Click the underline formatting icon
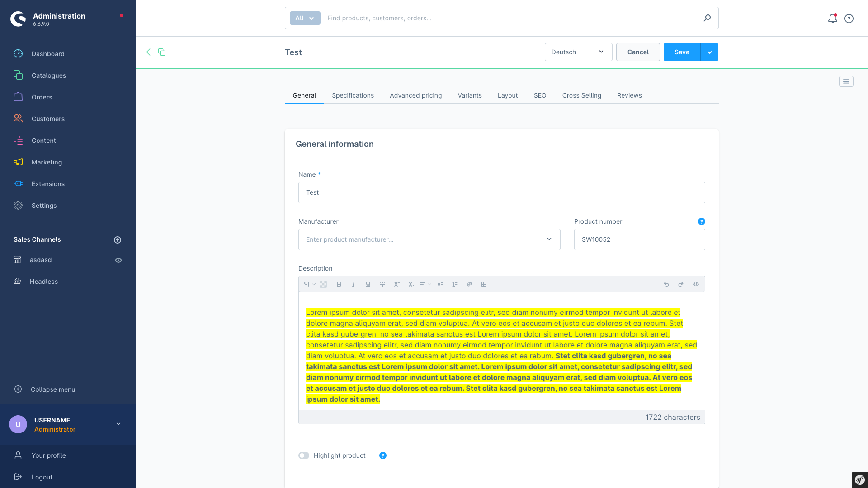The height and width of the screenshot is (488, 868). (367, 284)
